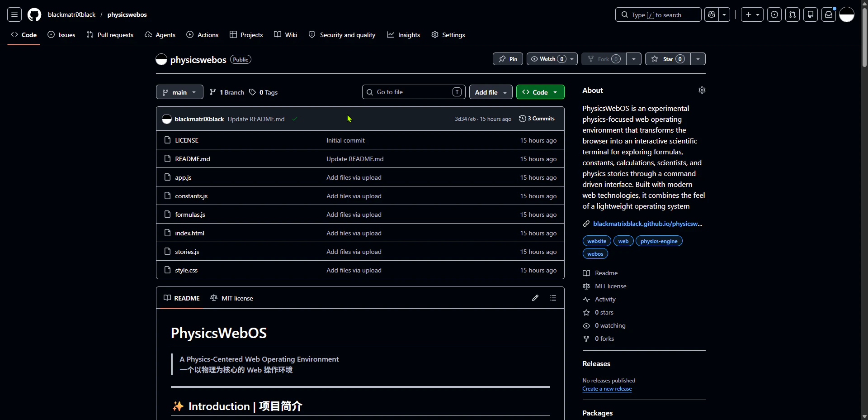
Task: Open Copilot chat icon in header
Action: coord(712,14)
